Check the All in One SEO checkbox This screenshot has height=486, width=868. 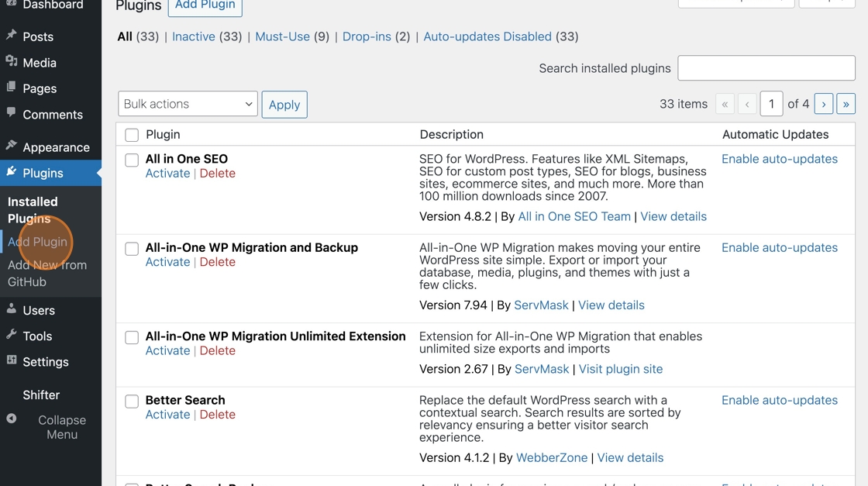(132, 160)
